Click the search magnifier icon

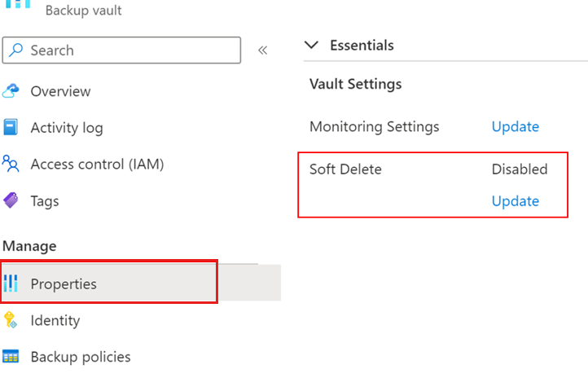pos(17,51)
